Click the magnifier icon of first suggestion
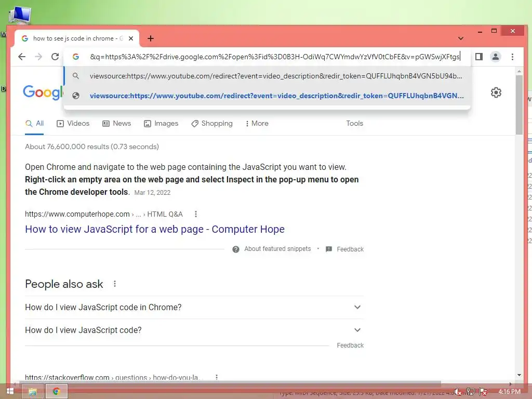Screen dimensions: 532x399 (x=76, y=76)
